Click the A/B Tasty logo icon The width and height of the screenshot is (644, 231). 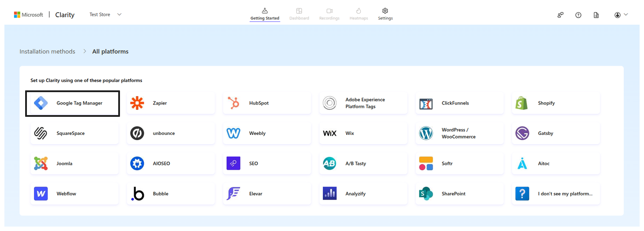(329, 164)
